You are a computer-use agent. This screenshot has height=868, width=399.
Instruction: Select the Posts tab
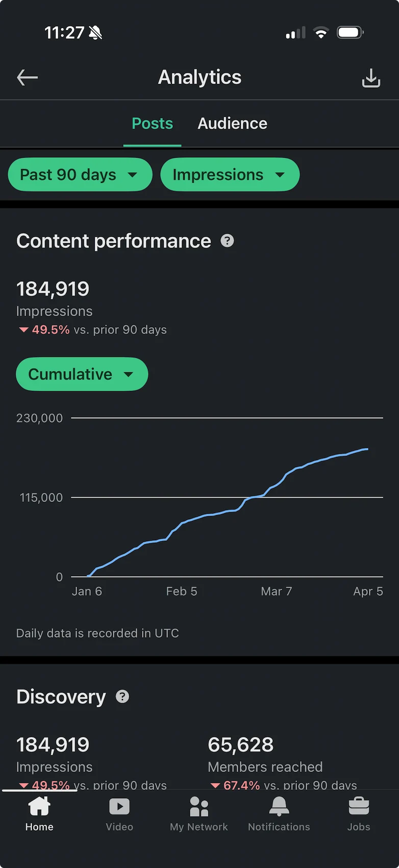click(x=152, y=123)
